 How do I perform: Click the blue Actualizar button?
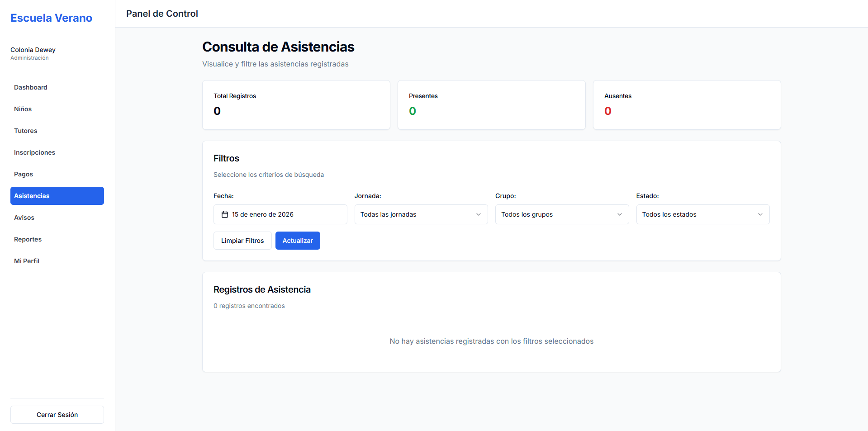coord(298,241)
